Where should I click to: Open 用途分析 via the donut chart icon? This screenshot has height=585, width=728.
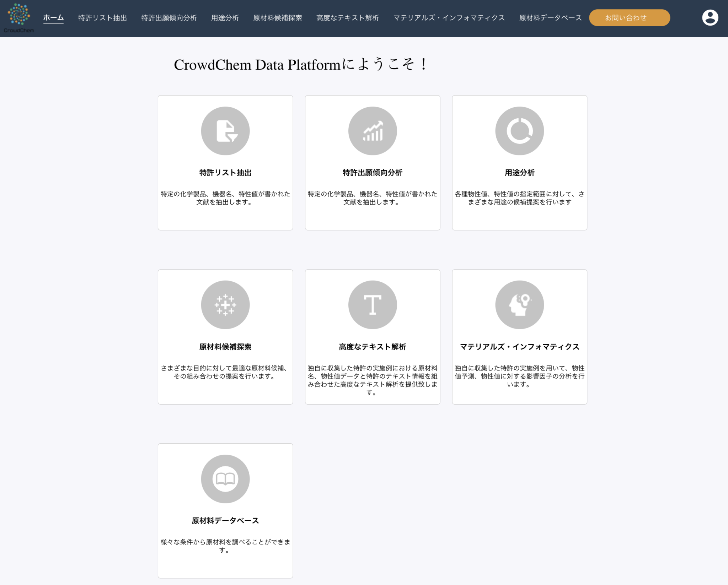coord(519,130)
